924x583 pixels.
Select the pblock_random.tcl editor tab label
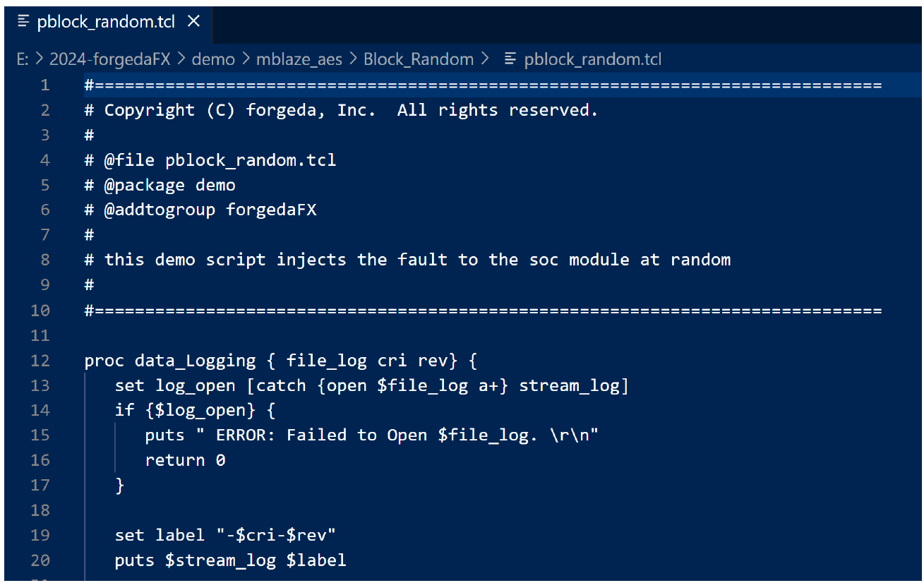pyautogui.click(x=106, y=23)
